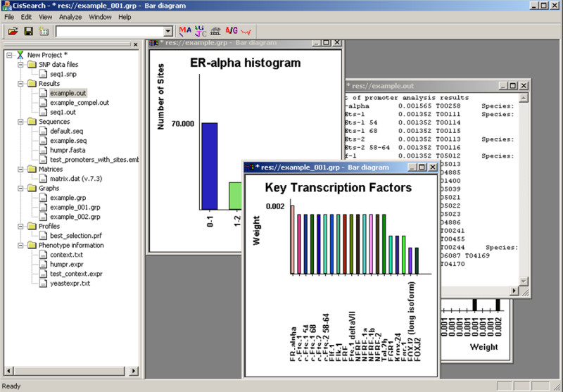Screen dimensions: 563x392
Task: Click example.out window scroll right arrow
Action: tap(514, 291)
